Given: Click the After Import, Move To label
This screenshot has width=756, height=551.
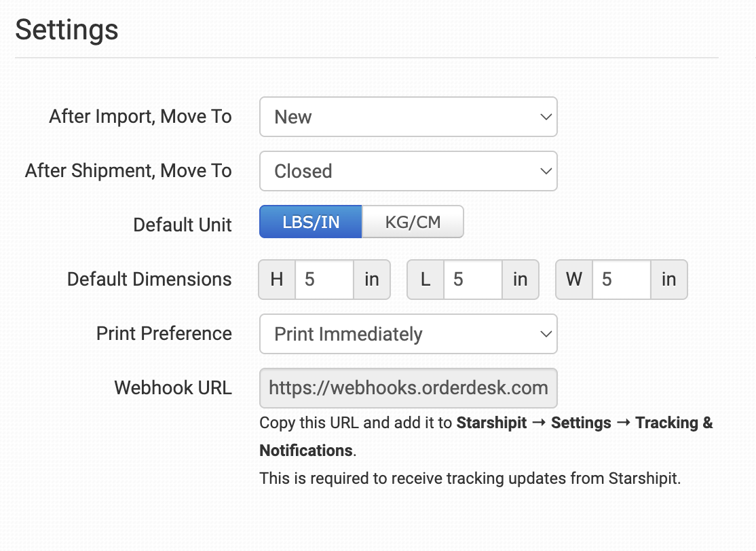Looking at the screenshot, I should pyautogui.click(x=140, y=117).
